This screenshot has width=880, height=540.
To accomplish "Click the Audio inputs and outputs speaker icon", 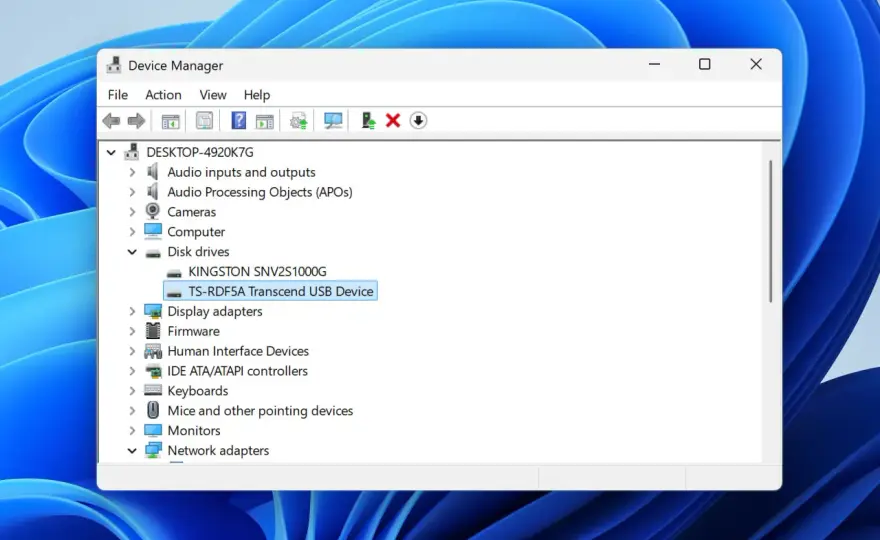I will click(153, 172).
